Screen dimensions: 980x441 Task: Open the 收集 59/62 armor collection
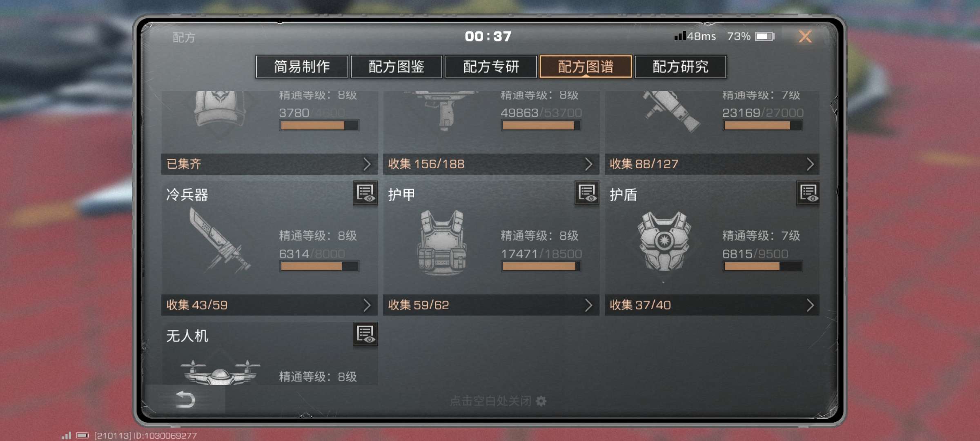[491, 305]
